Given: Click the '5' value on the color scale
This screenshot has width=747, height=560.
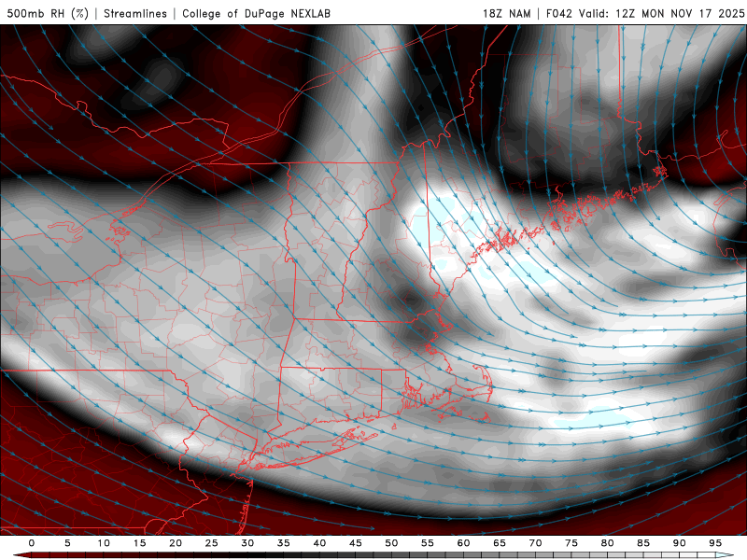Looking at the screenshot, I should tap(67, 543).
